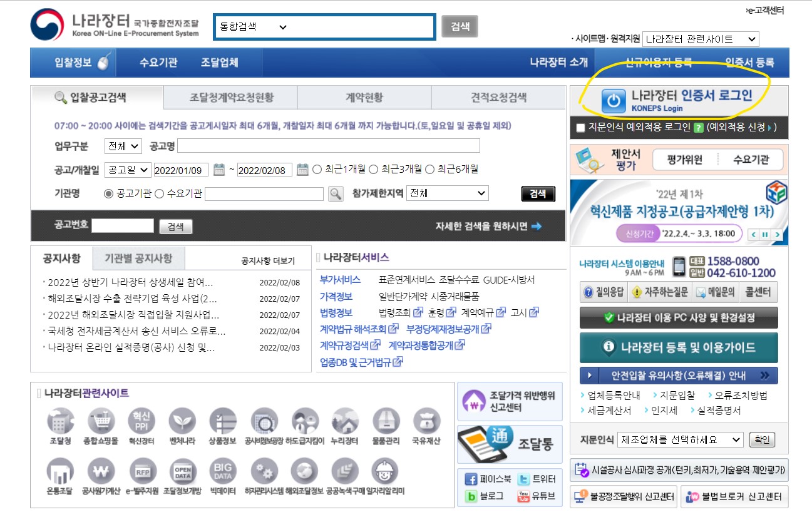
Task: Click the 자주하는질문 button
Action: pyautogui.click(x=659, y=292)
